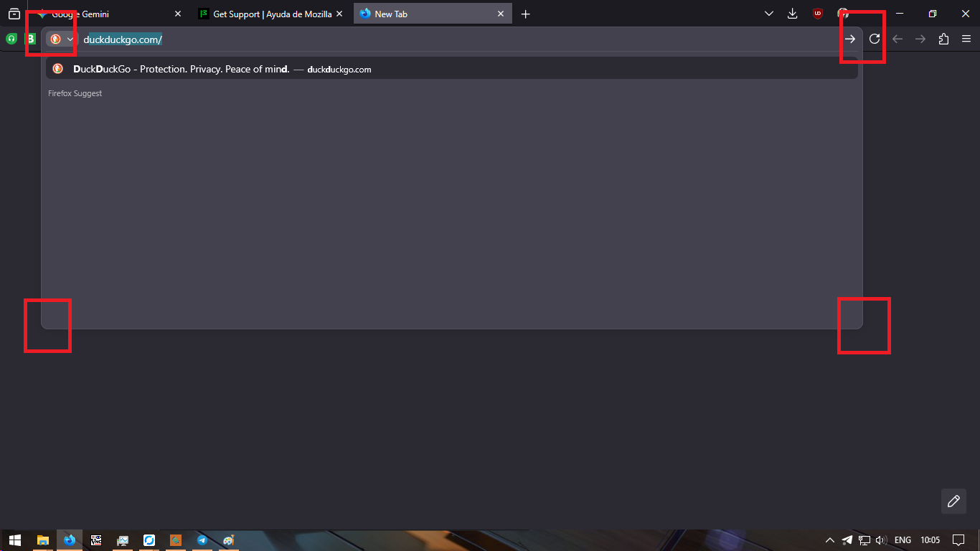Open the Downloads panel

(x=793, y=14)
